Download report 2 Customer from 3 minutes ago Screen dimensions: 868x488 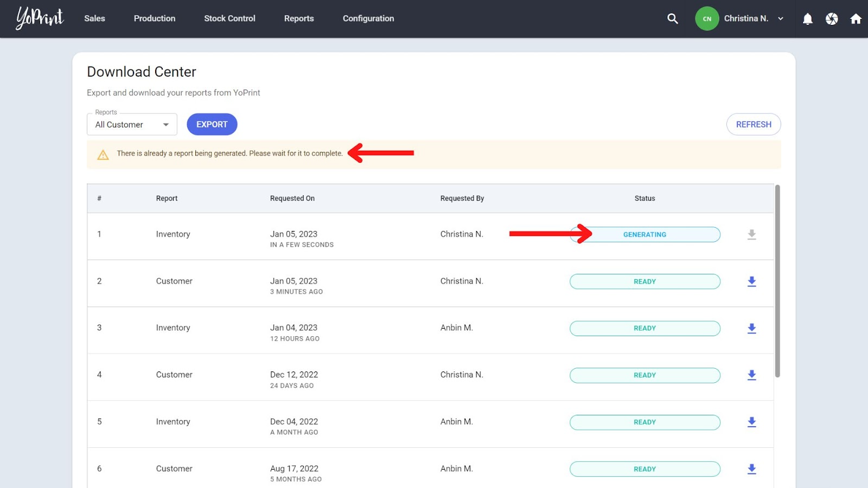(752, 281)
